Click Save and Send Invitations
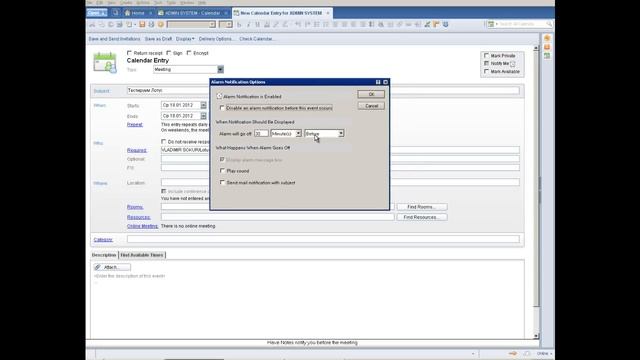 click(x=114, y=39)
